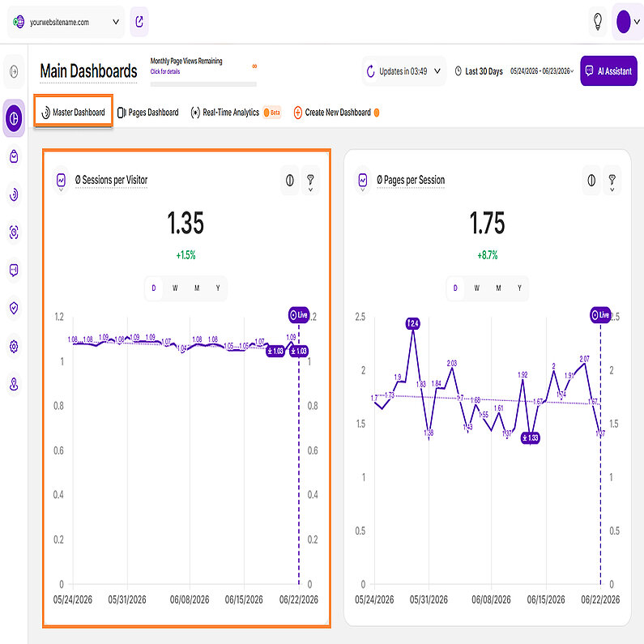Open the map pin sidebar icon

coord(14,384)
